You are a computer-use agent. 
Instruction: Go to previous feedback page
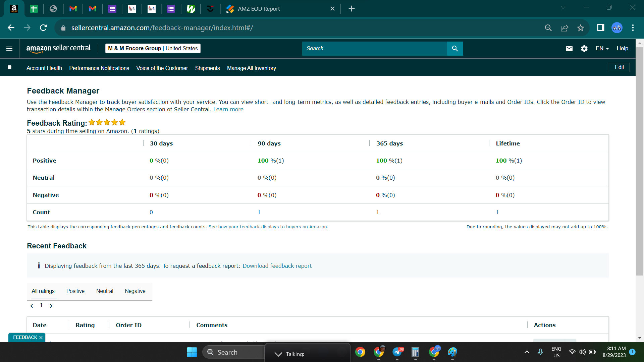32,306
